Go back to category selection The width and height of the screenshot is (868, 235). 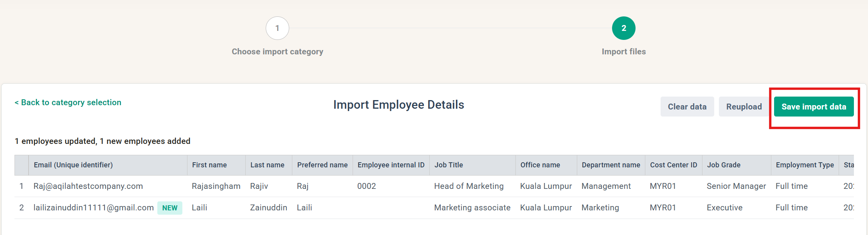[68, 102]
